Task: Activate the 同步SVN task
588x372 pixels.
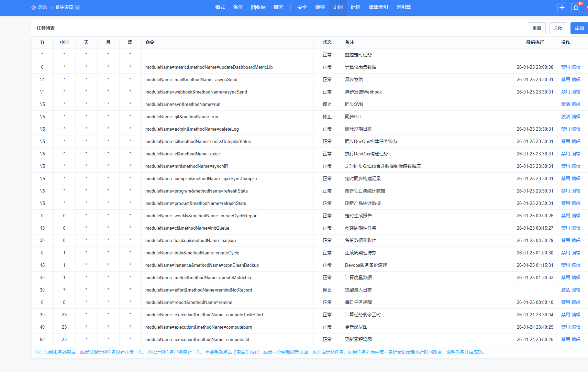Action: [x=566, y=105]
